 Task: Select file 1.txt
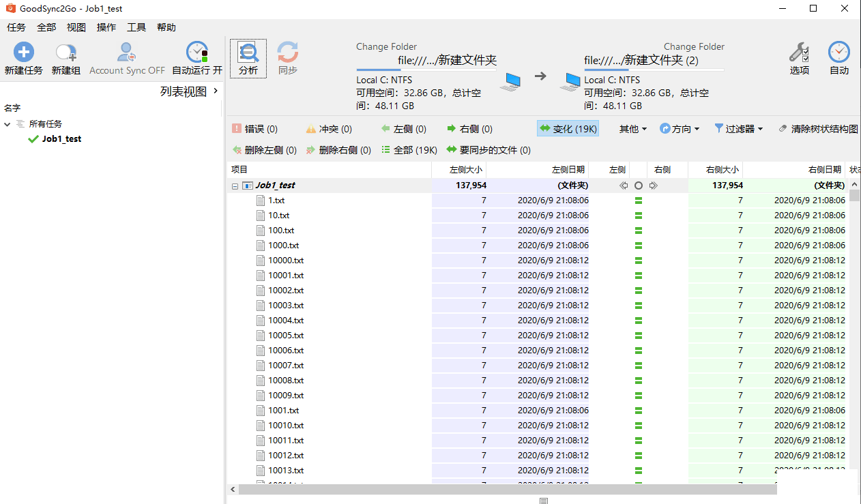point(276,201)
